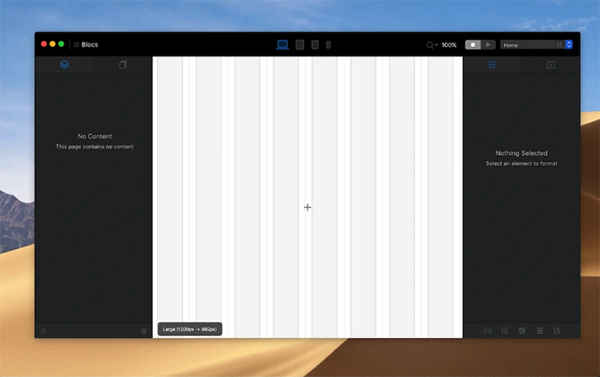Click the grid icon in left sidebar footer
Image resolution: width=600 pixels, height=377 pixels.
click(x=44, y=331)
